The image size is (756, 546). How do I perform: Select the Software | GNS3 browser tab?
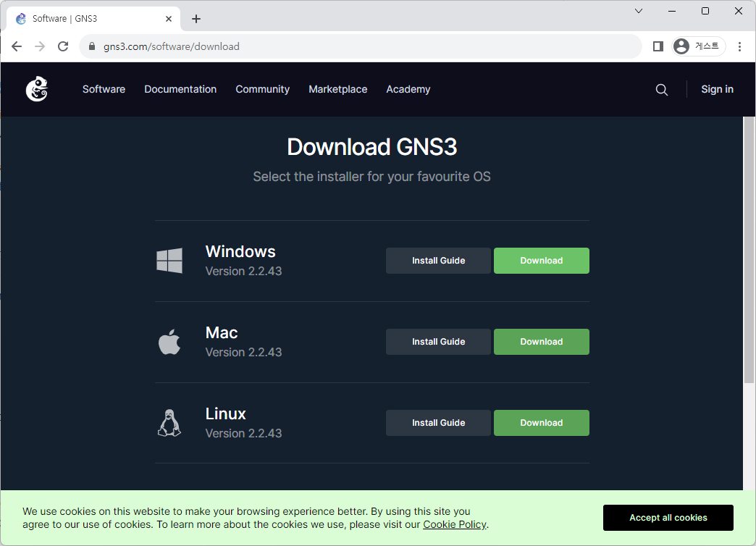[x=93, y=19]
